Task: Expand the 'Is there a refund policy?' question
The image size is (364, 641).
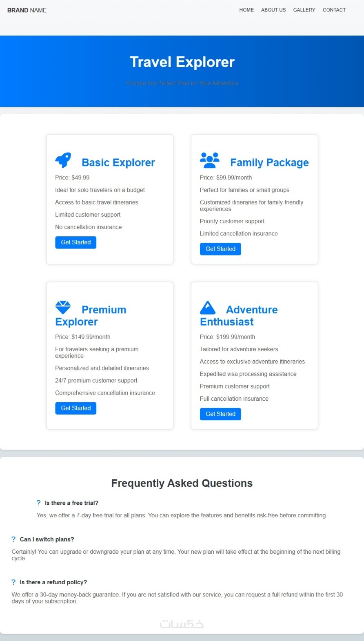Action: [53, 582]
